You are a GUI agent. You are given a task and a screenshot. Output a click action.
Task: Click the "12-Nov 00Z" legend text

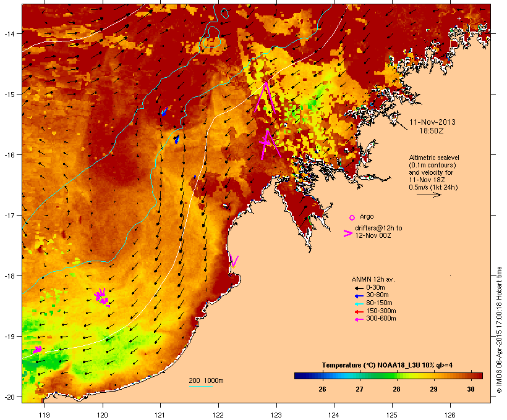tap(373, 235)
